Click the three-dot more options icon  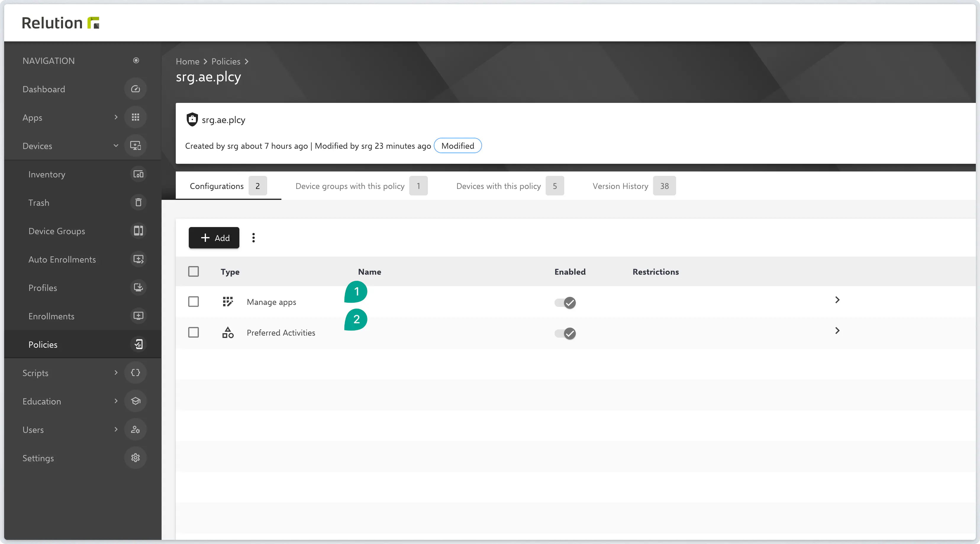(253, 238)
